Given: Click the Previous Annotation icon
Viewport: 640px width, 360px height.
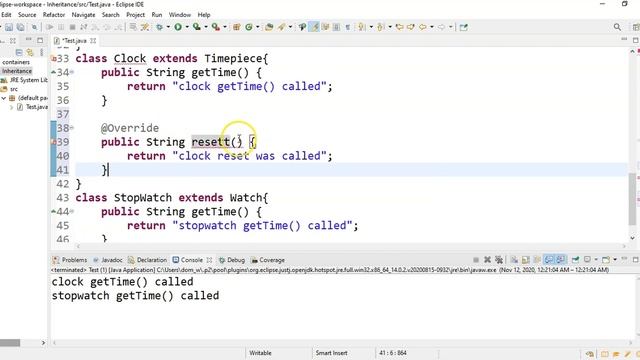Looking at the screenshot, I should point(380,27).
